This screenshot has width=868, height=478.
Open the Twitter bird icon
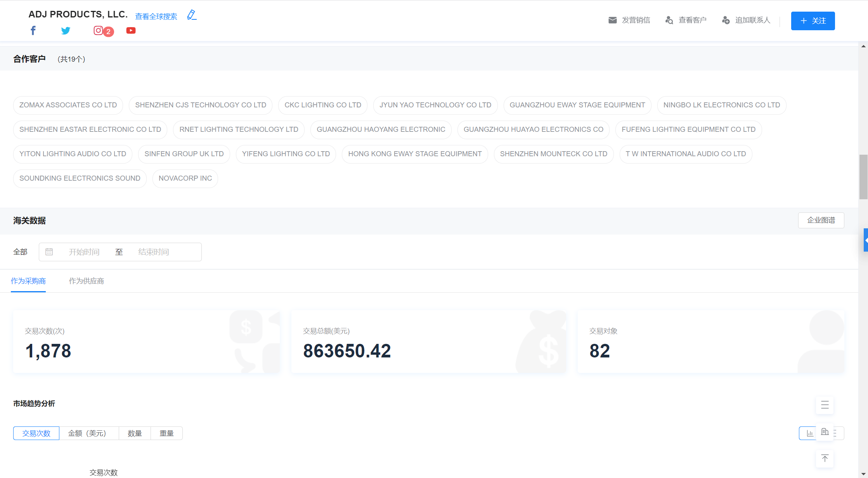[x=66, y=31]
